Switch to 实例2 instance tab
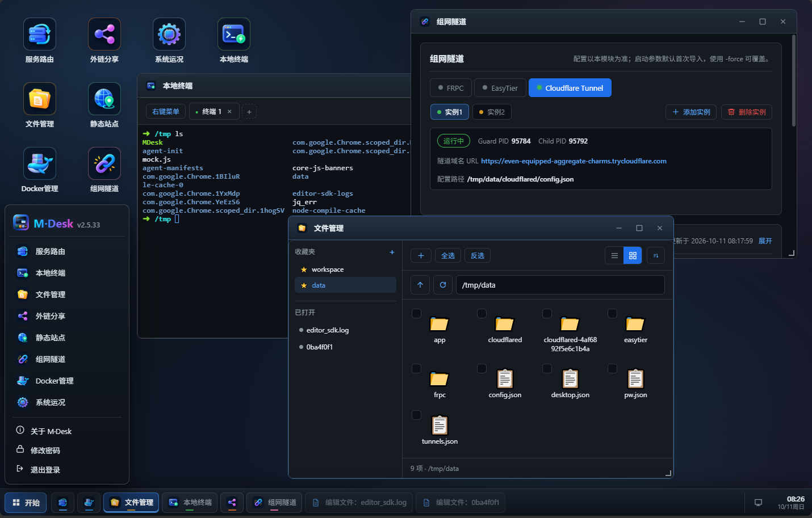This screenshot has width=812, height=518. pyautogui.click(x=492, y=112)
